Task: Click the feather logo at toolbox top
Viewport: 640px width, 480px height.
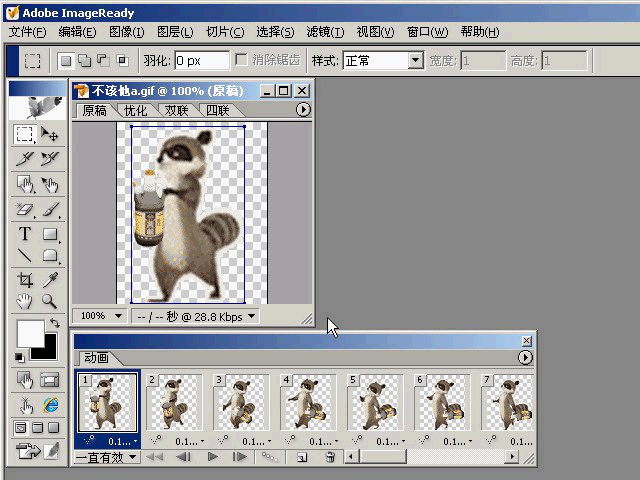Action: coord(38,107)
